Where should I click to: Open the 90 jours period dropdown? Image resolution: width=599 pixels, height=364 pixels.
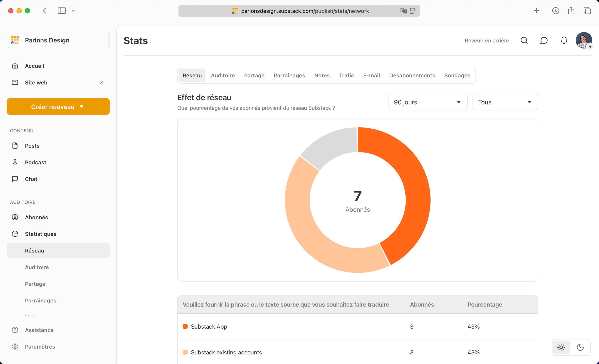click(x=428, y=102)
